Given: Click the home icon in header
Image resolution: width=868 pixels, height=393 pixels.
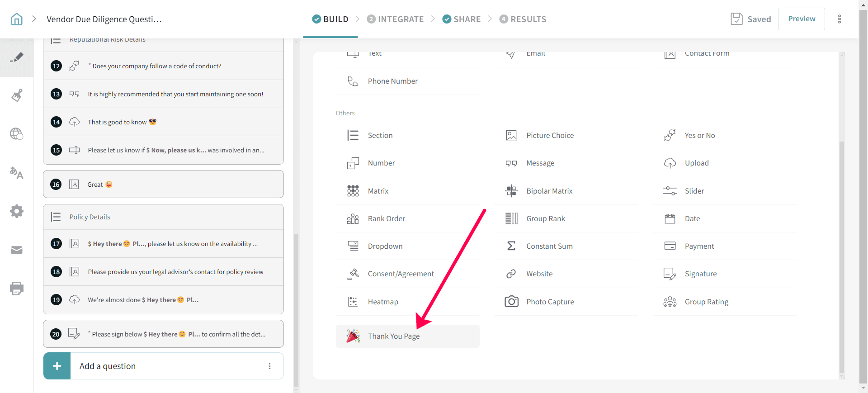Looking at the screenshot, I should (17, 19).
